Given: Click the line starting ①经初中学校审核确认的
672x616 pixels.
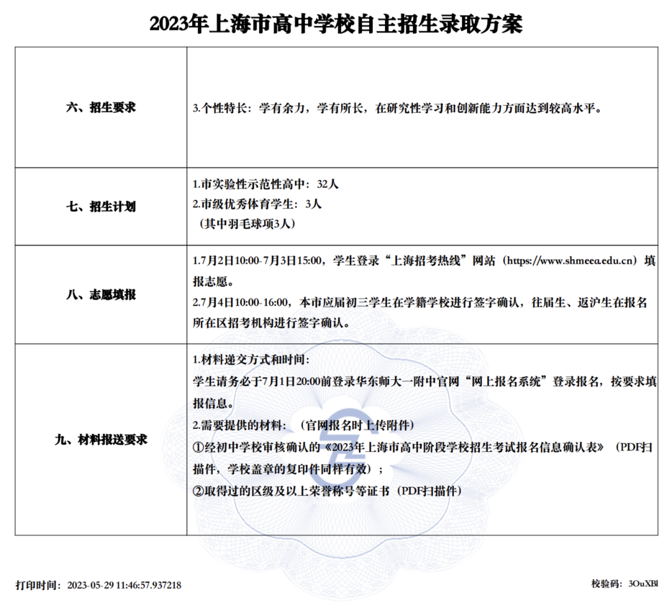Looking at the screenshot, I should (x=422, y=447).
